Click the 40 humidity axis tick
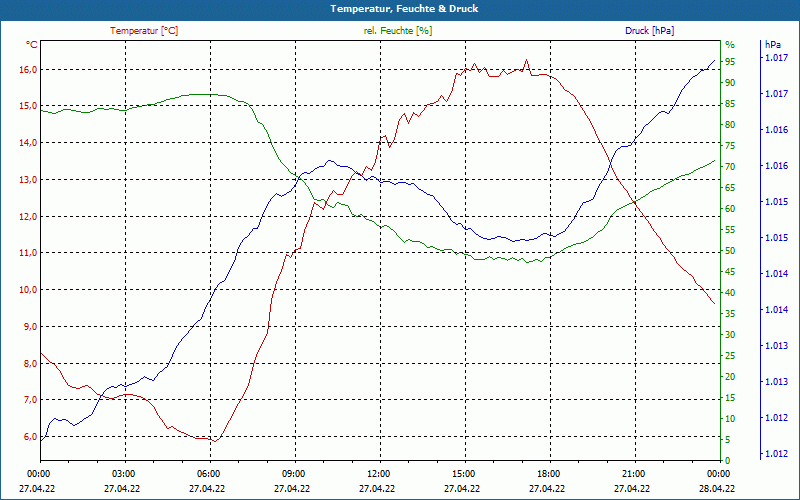The height and width of the screenshot is (500, 800). 730,293
